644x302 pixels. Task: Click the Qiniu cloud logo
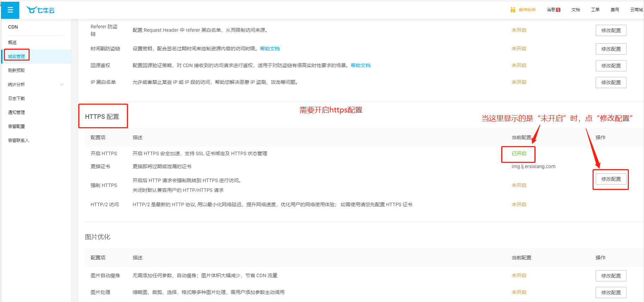pos(40,10)
